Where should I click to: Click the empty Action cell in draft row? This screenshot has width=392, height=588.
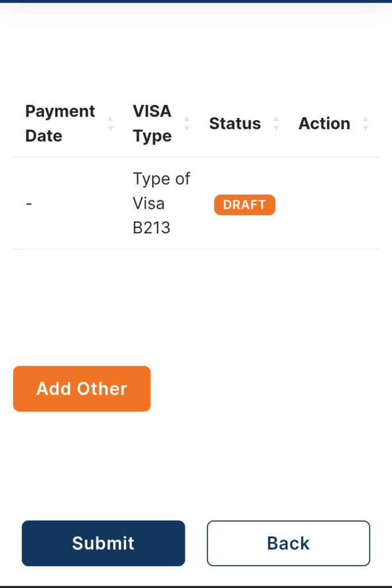335,203
